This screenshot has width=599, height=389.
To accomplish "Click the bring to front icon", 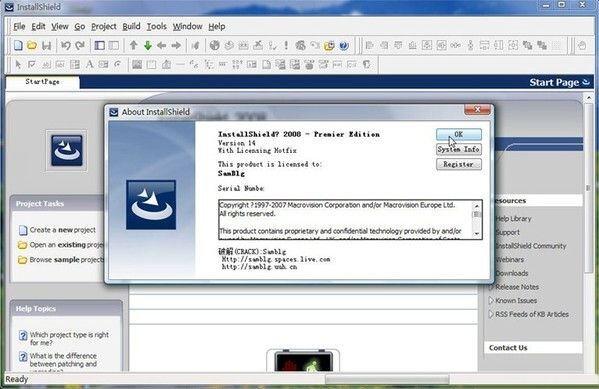I will tap(528, 46).
